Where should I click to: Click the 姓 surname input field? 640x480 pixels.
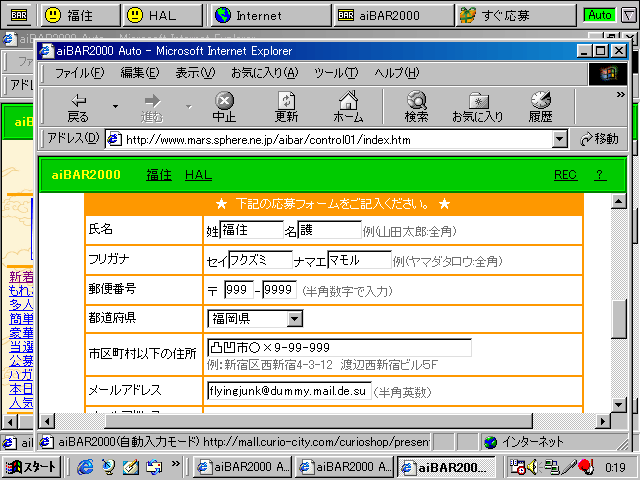tap(251, 230)
